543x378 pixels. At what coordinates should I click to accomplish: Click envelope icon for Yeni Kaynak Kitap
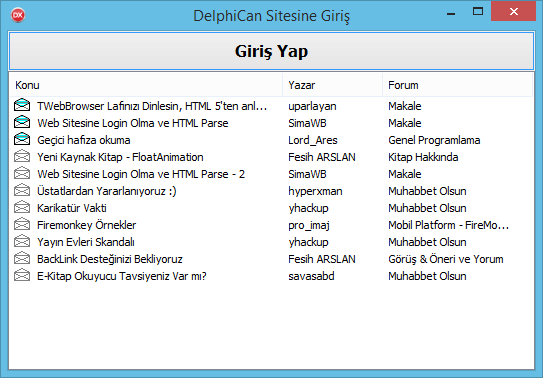[22, 156]
